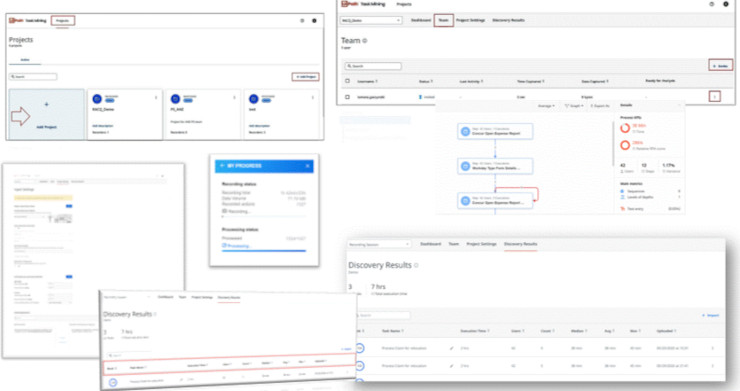Open the options menu in top results row

click(x=712, y=348)
